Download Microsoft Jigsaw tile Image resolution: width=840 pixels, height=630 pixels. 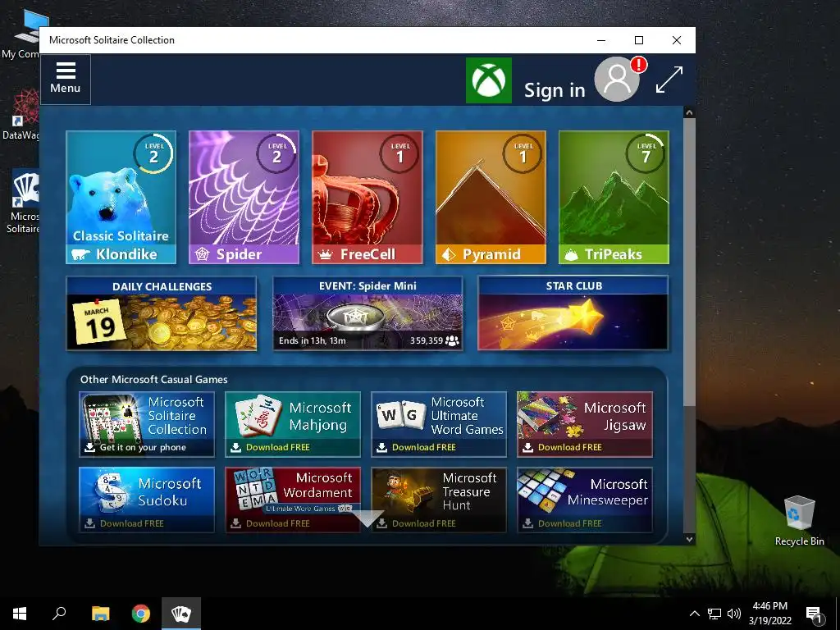click(585, 424)
